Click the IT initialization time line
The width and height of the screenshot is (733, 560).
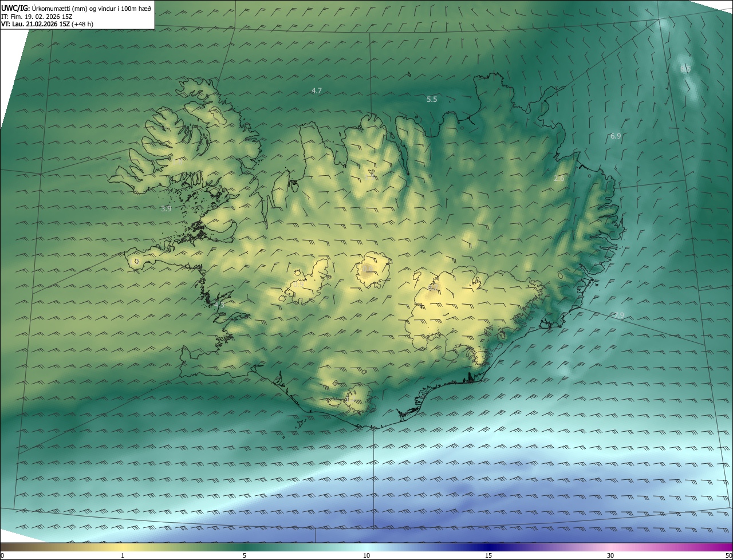(36, 16)
